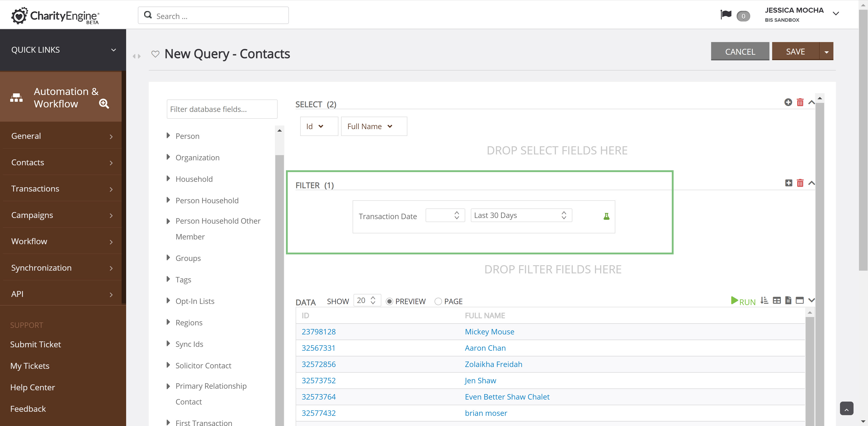Click the document export icon

tap(788, 300)
